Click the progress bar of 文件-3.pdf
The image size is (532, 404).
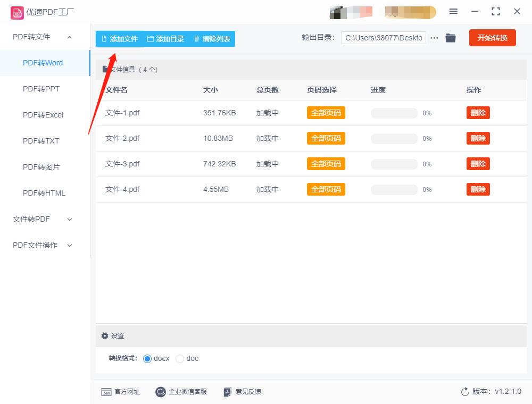[394, 164]
